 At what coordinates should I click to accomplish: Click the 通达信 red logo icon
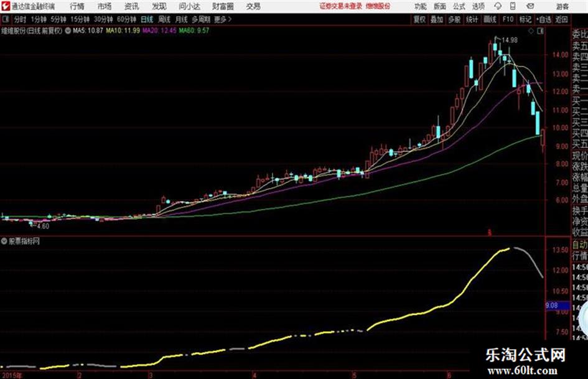[6, 6]
